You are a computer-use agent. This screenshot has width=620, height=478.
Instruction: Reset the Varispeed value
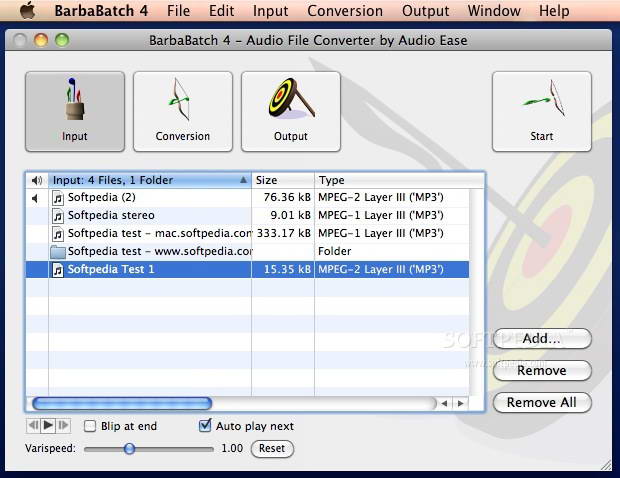coord(272,449)
